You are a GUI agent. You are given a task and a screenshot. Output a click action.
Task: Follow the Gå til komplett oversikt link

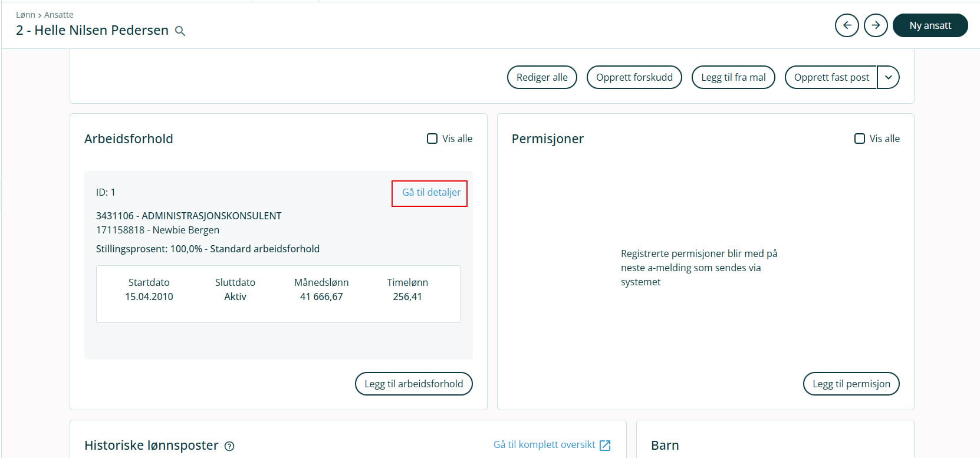click(544, 444)
